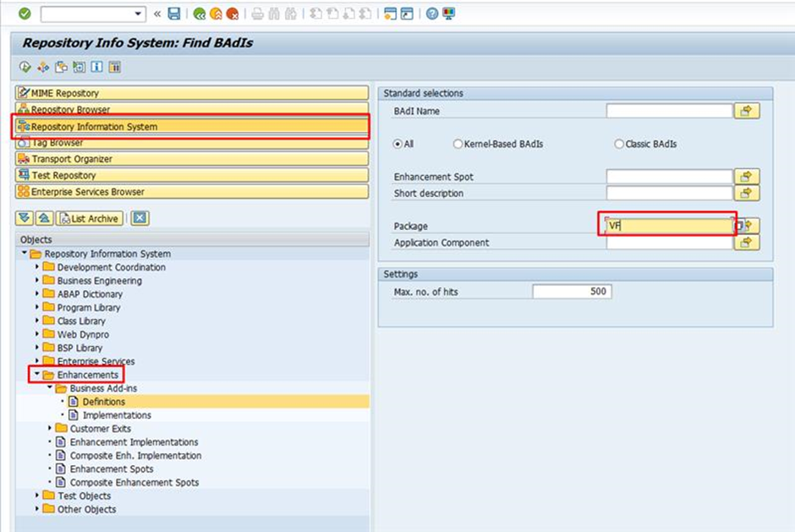Image resolution: width=795 pixels, height=532 pixels.
Task: Open the MIME Repository browser
Action: (x=192, y=93)
